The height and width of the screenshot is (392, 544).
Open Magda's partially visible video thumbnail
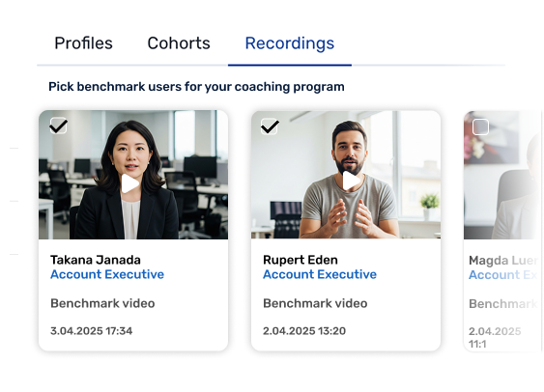tap(501, 175)
